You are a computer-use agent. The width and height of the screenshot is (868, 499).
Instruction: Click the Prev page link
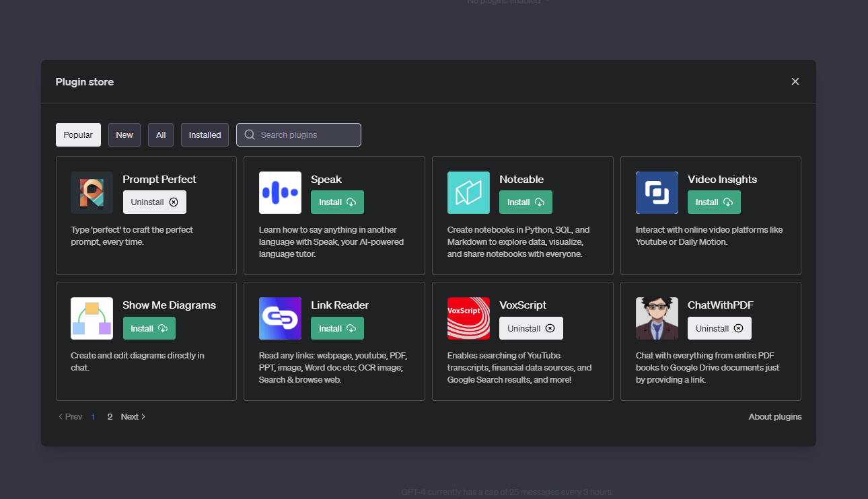coord(70,417)
